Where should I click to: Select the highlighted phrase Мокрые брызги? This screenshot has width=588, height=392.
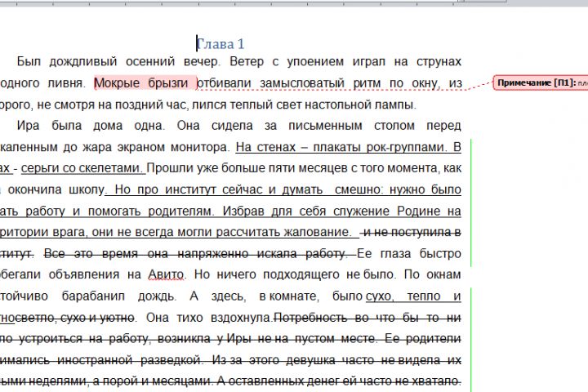pos(141,83)
